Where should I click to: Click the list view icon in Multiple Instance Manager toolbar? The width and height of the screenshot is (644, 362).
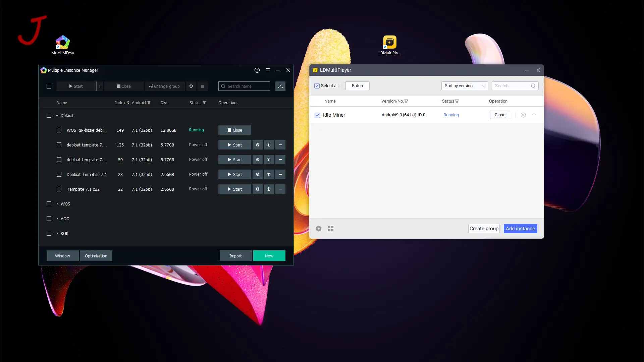203,86
